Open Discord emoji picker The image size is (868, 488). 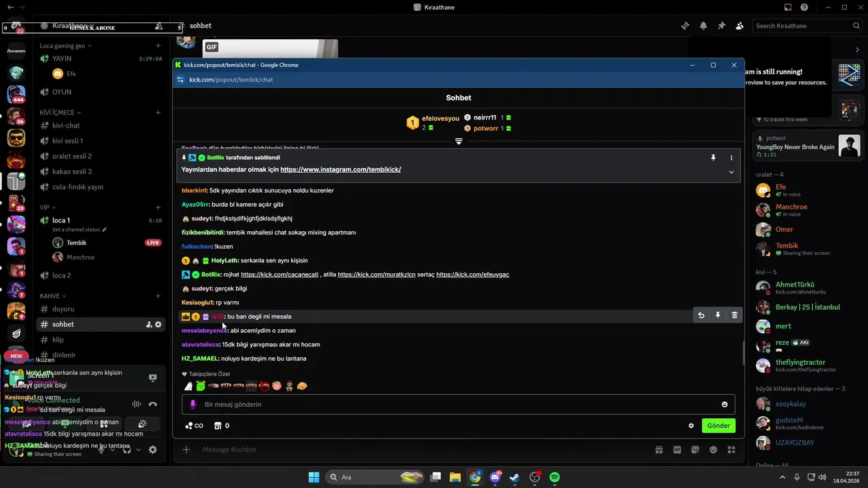pos(713,449)
